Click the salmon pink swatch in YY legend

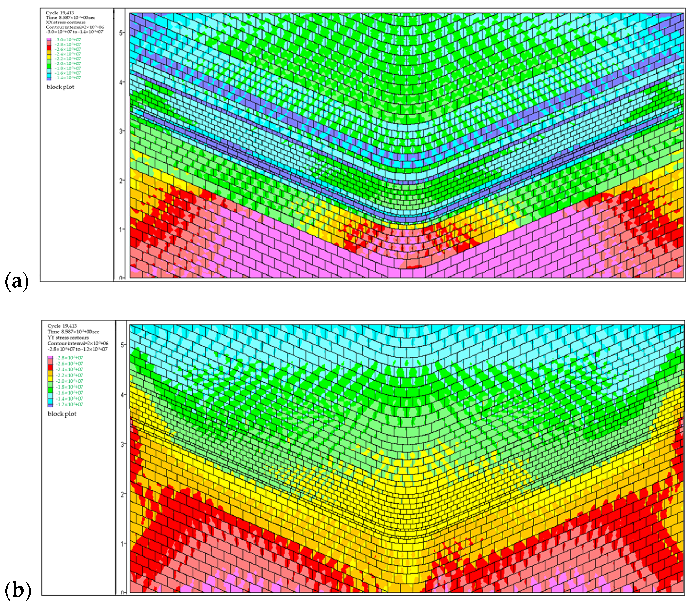point(51,362)
